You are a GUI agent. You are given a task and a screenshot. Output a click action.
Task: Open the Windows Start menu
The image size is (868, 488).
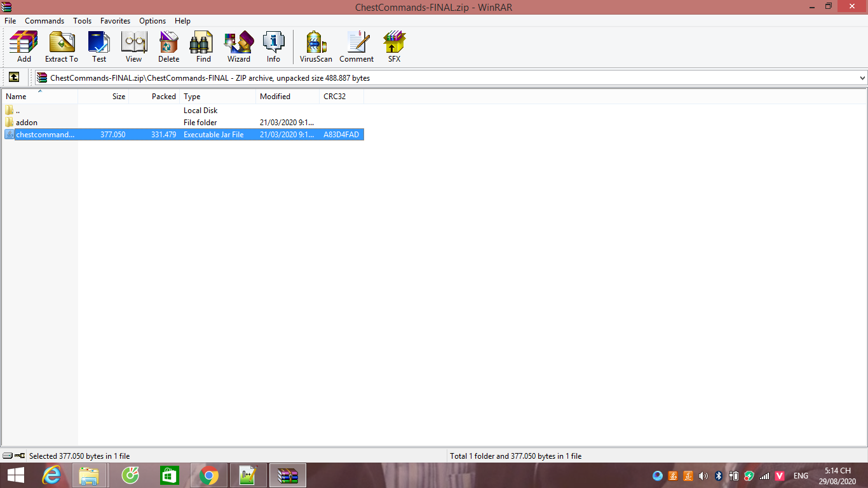point(16,475)
